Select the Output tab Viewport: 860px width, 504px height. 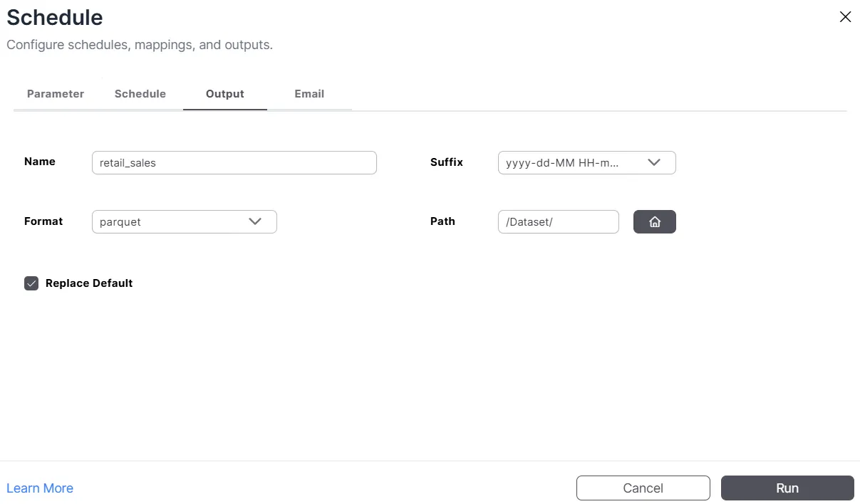pyautogui.click(x=225, y=94)
